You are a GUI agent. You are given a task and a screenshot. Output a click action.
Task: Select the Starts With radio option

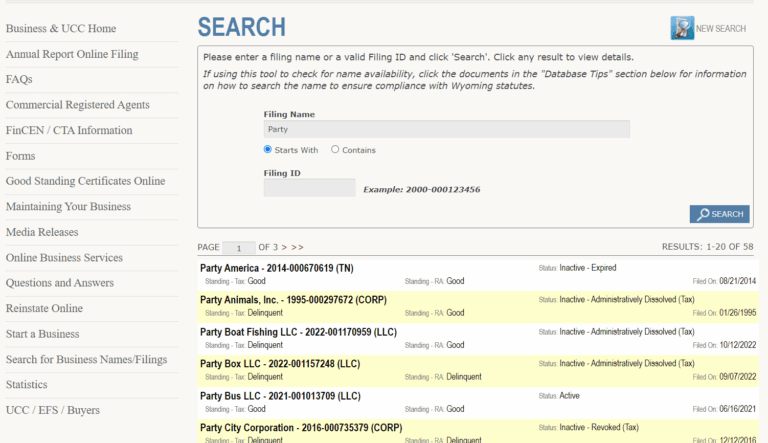click(268, 150)
